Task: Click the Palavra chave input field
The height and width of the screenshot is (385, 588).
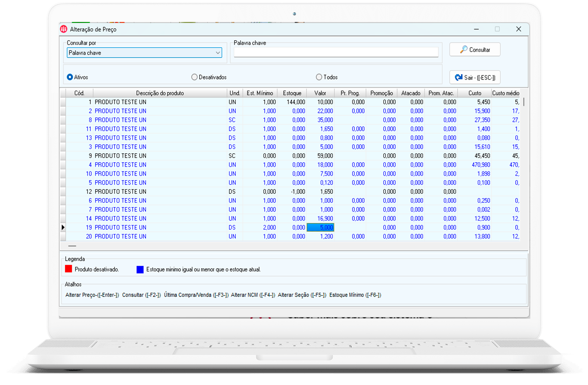Action: coord(336,52)
